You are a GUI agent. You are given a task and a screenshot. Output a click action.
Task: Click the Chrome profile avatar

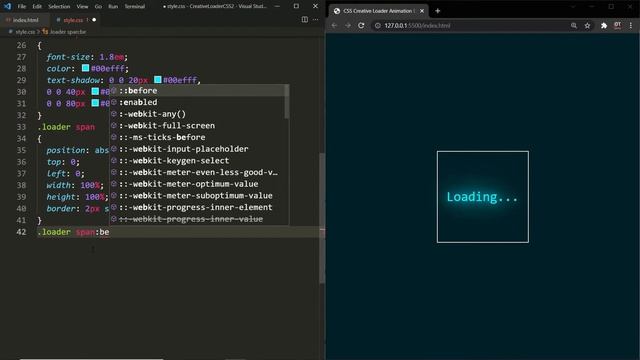617,25
